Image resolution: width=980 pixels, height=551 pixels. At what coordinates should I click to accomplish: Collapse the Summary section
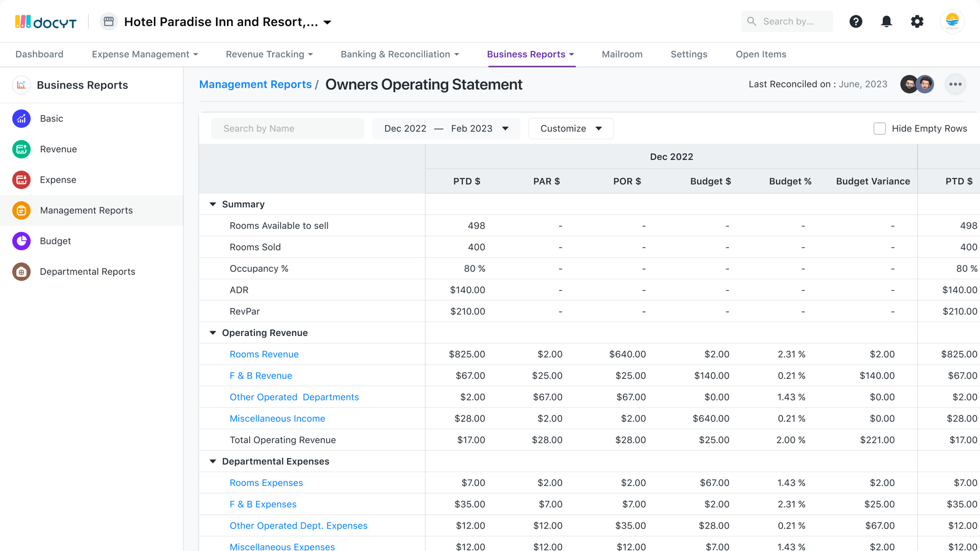(x=213, y=204)
